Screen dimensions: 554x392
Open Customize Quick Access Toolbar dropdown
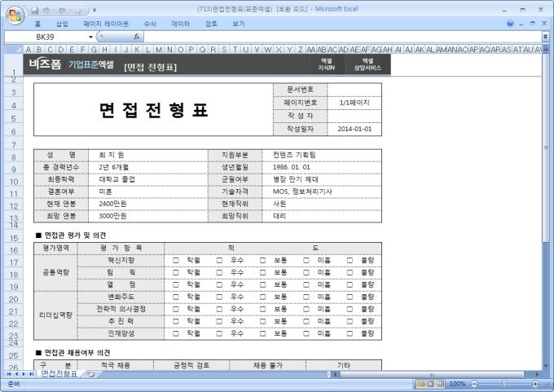[x=95, y=11]
